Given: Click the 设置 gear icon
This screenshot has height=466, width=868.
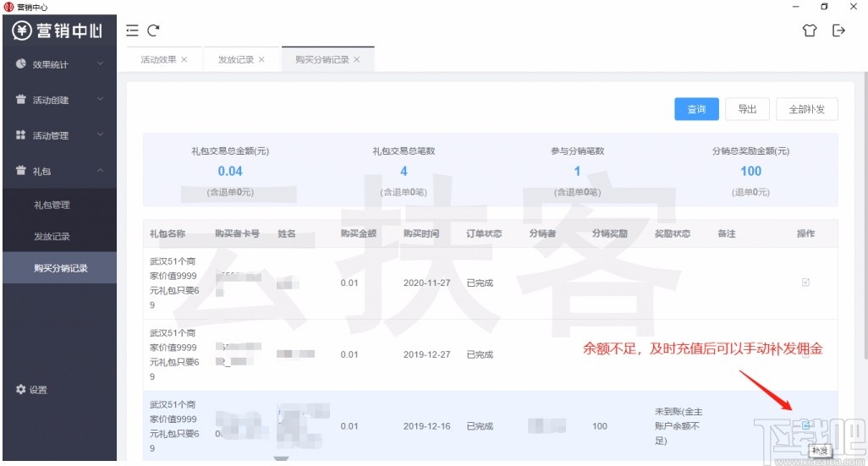Looking at the screenshot, I should pos(20,389).
